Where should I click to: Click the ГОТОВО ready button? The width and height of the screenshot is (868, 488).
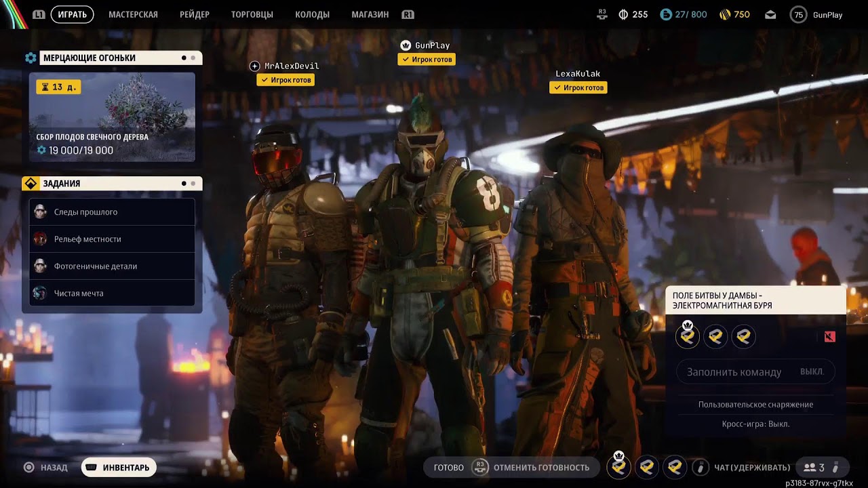[449, 468]
